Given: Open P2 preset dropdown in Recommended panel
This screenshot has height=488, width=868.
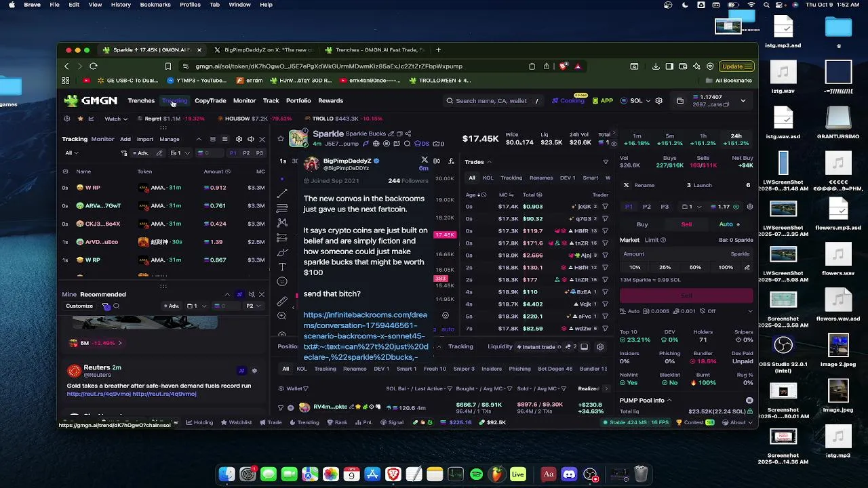Looking at the screenshot, I should (x=253, y=306).
